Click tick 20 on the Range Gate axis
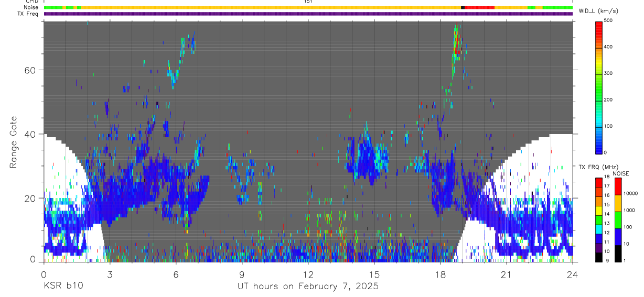 [x=29, y=198]
